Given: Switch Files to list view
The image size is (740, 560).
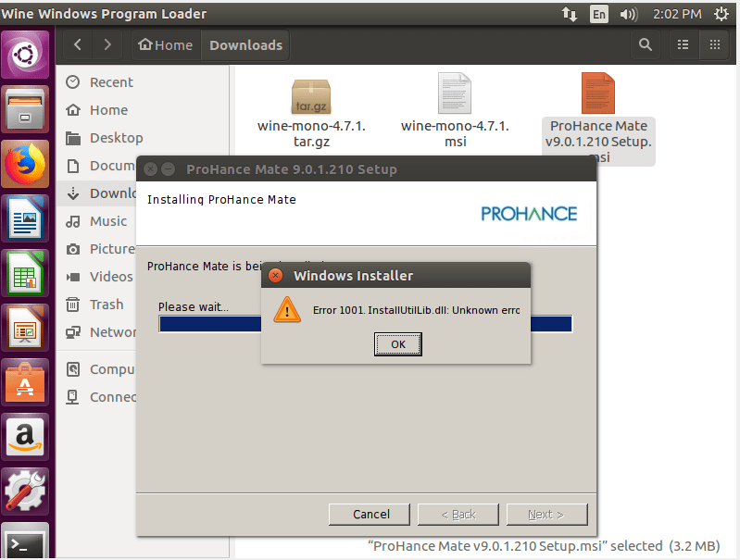Looking at the screenshot, I should tap(683, 44).
